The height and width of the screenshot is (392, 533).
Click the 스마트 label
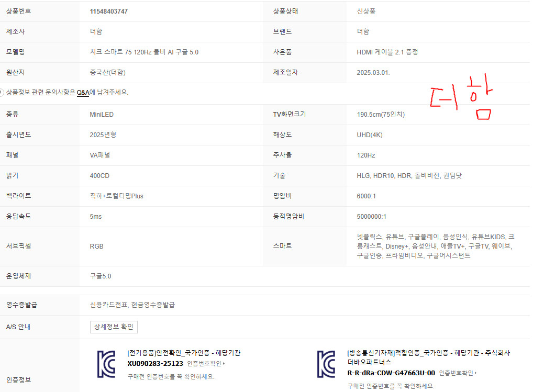283,246
